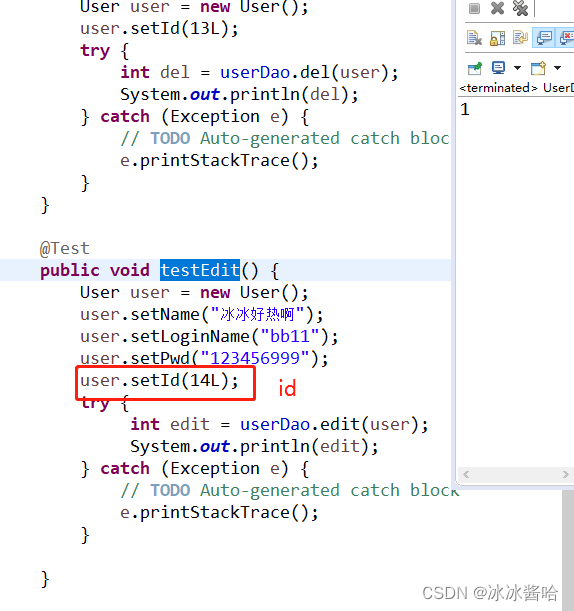Screen dimensions: 574x611
Task: Toggle Word Wrap icon in console toolbar
Action: tap(520, 38)
